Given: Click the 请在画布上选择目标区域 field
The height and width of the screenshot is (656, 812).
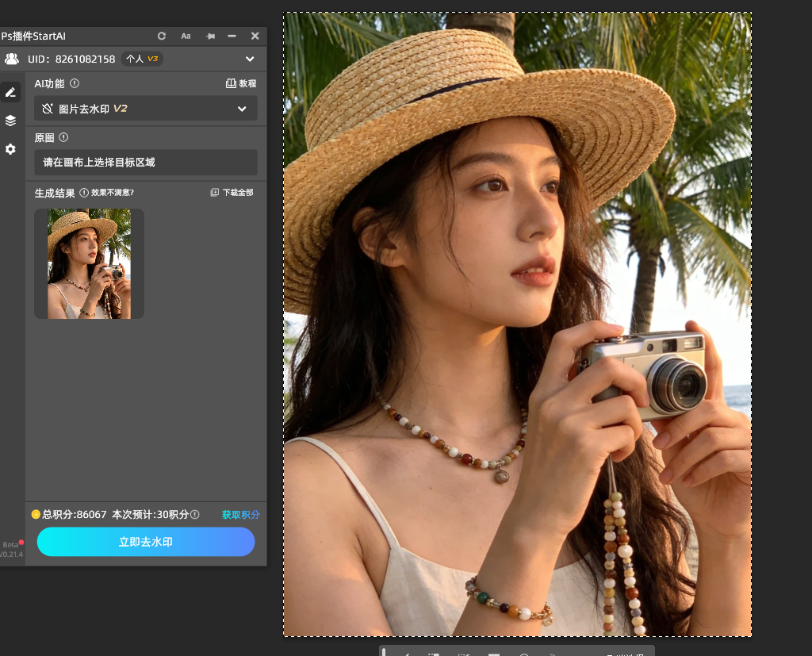Looking at the screenshot, I should [x=145, y=163].
